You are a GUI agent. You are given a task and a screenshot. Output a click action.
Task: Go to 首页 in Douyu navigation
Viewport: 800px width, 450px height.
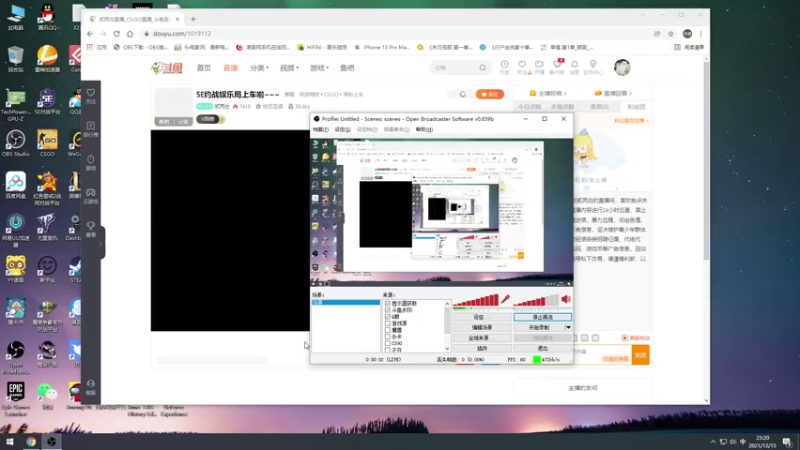click(204, 68)
